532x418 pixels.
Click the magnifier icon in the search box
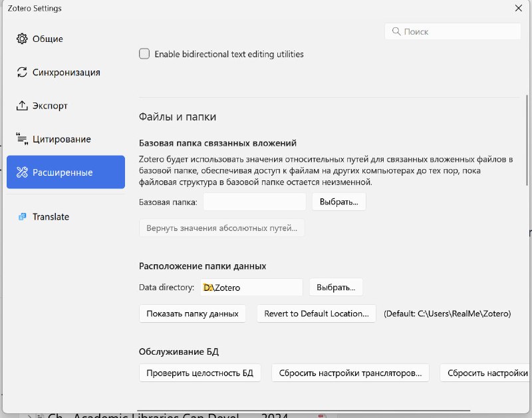(396, 31)
